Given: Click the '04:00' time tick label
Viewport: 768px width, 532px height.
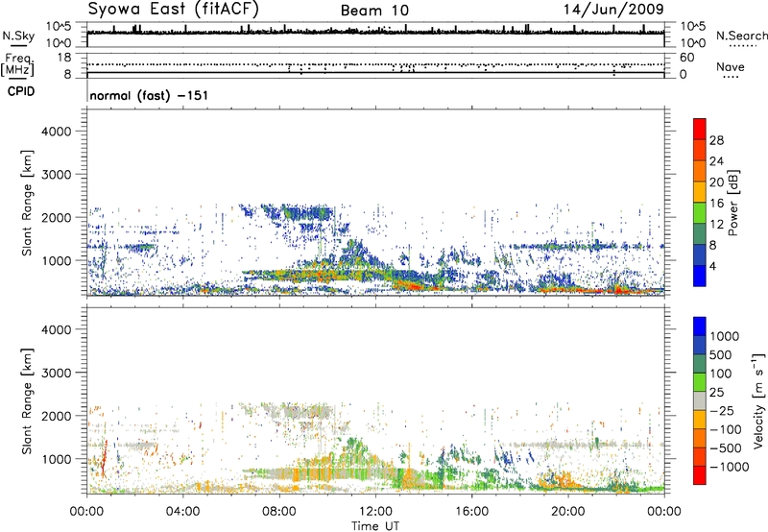Looking at the screenshot, I should [x=183, y=512].
